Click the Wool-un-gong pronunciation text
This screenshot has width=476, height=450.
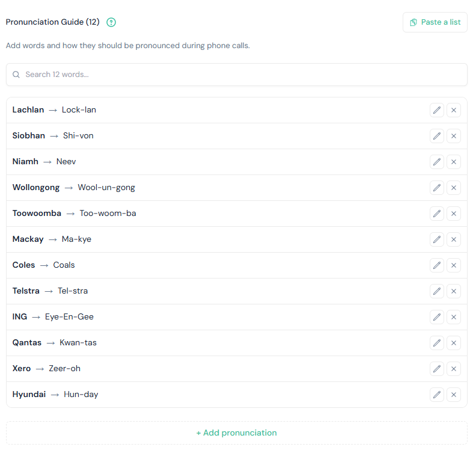(106, 188)
